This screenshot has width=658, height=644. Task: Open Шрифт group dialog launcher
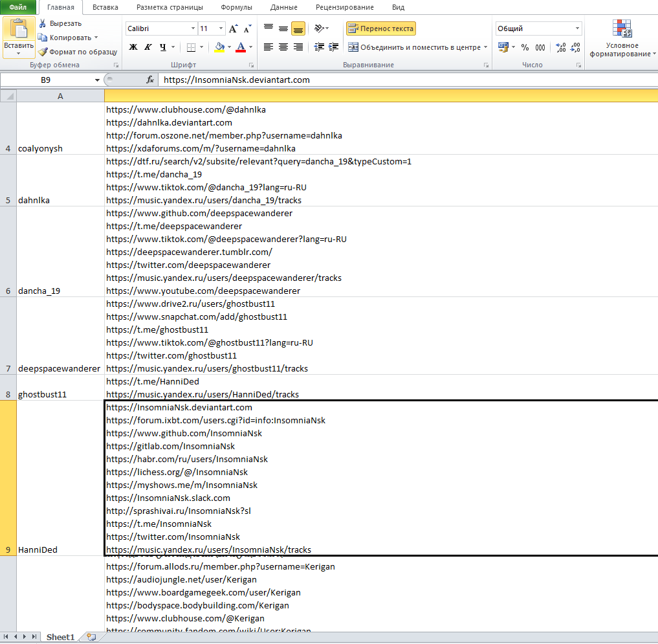[252, 65]
